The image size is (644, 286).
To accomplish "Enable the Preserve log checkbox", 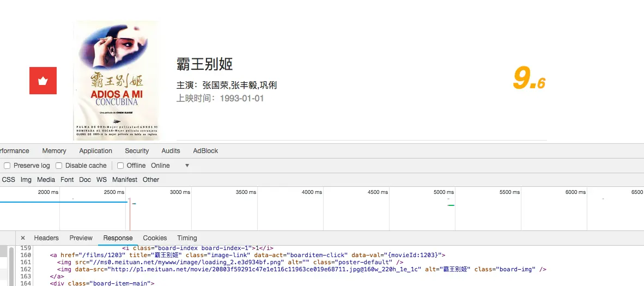I will (7, 166).
